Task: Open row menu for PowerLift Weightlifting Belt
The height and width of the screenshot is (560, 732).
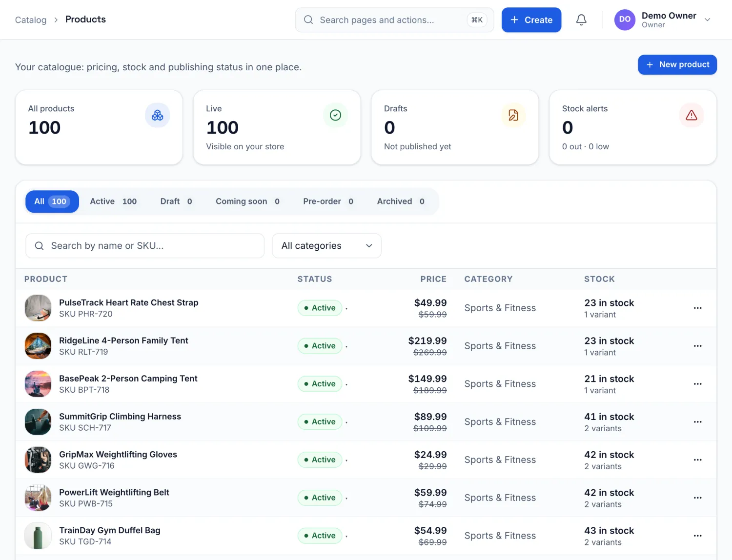Action: [x=698, y=498]
